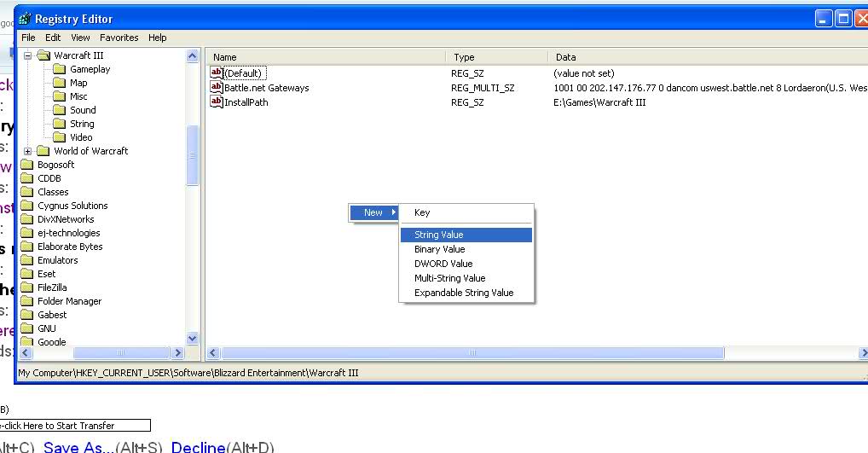The height and width of the screenshot is (453, 868).
Task: Choose DWORD Value from the submenu
Action: click(466, 264)
